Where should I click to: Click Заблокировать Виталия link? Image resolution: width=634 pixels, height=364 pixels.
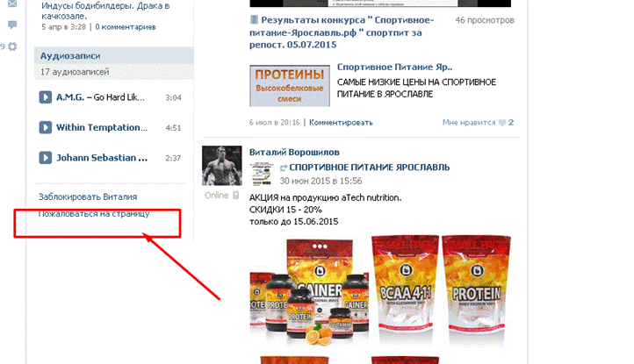tap(88, 196)
